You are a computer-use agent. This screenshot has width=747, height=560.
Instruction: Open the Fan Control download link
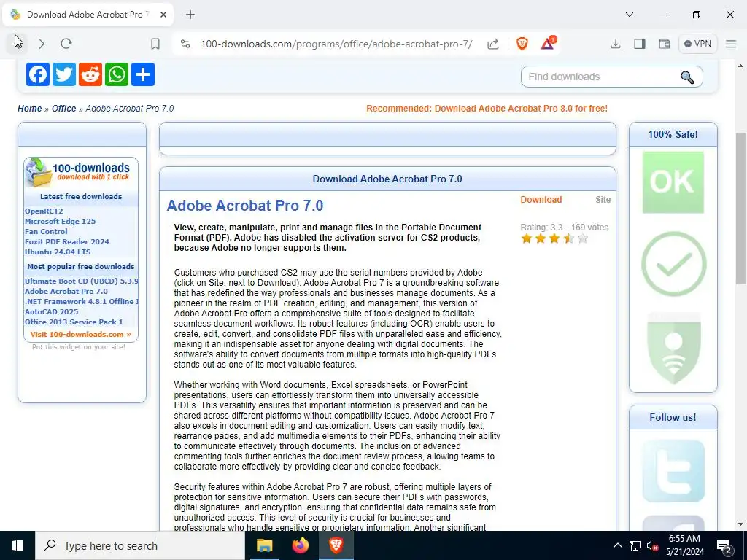click(x=46, y=231)
